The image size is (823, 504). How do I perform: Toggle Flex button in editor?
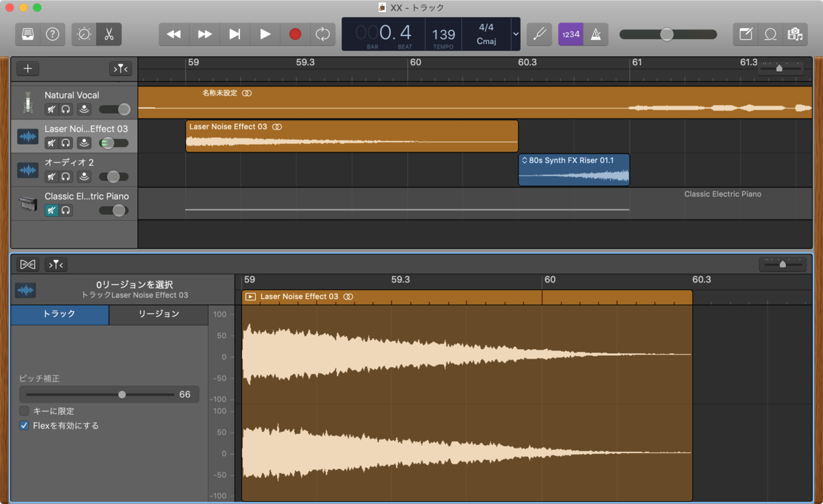(28, 264)
